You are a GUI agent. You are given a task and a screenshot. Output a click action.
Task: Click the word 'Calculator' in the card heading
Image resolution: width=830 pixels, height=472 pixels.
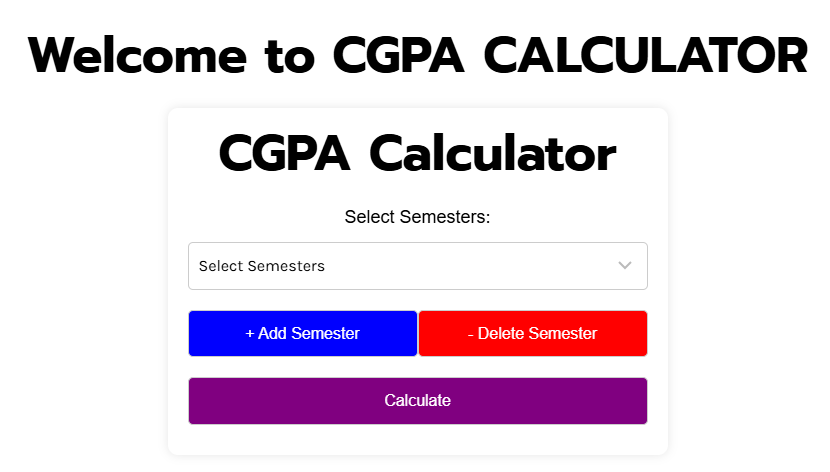pos(493,154)
